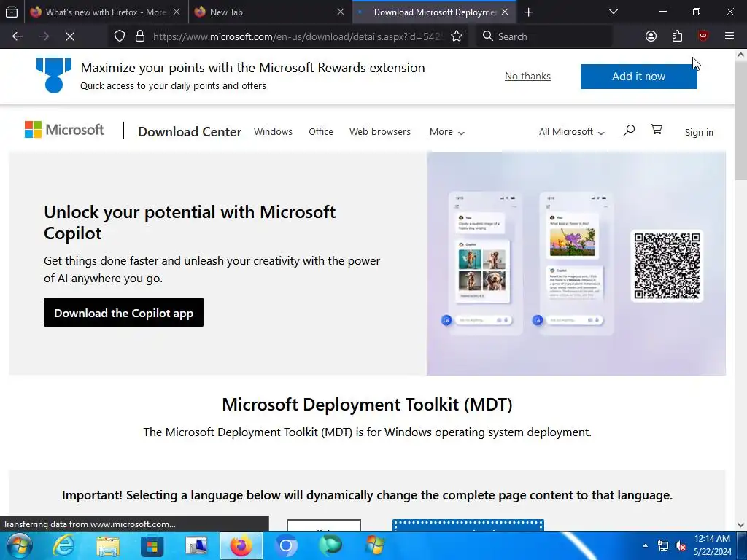Open Windows Explorer folder in taskbar
Image resolution: width=747 pixels, height=560 pixels.
[x=108, y=545]
